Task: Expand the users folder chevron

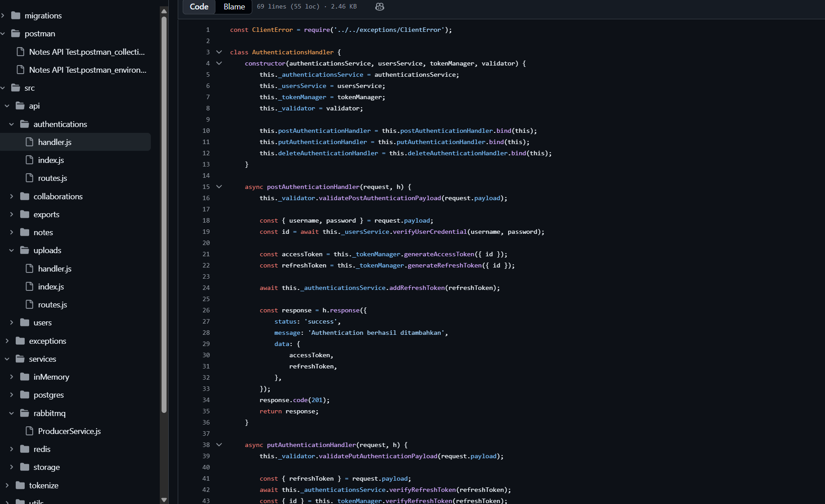Action: pyautogui.click(x=12, y=323)
